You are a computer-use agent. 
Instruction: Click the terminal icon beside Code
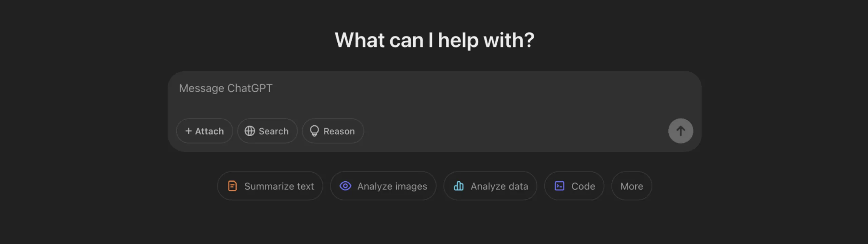pos(559,186)
